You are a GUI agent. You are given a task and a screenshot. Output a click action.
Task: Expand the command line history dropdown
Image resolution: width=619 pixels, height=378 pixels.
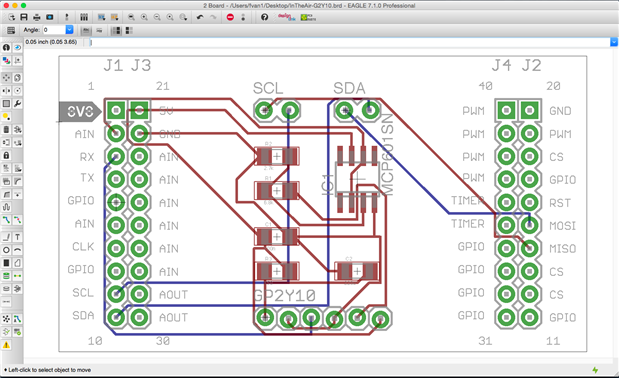coord(614,42)
